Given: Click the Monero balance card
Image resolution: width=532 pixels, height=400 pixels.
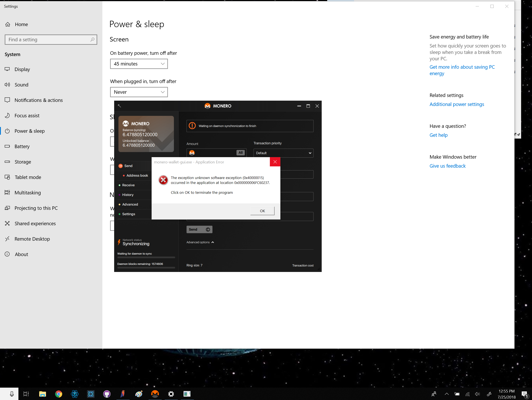Looking at the screenshot, I should 146,134.
